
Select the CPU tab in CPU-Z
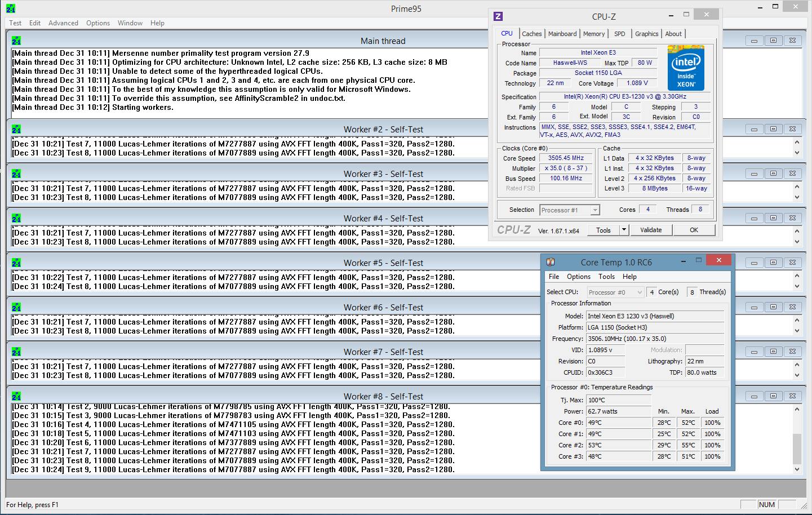pos(507,33)
